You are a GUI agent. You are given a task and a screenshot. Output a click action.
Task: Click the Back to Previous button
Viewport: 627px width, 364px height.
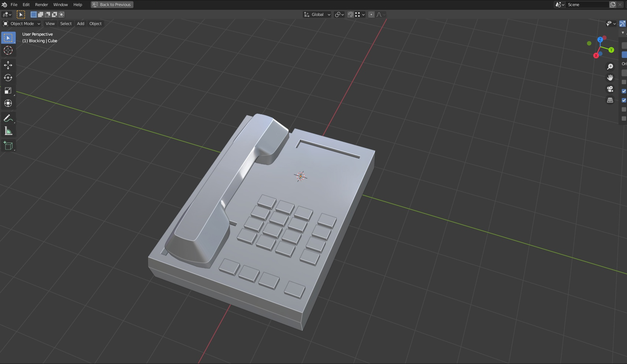tap(112, 4)
